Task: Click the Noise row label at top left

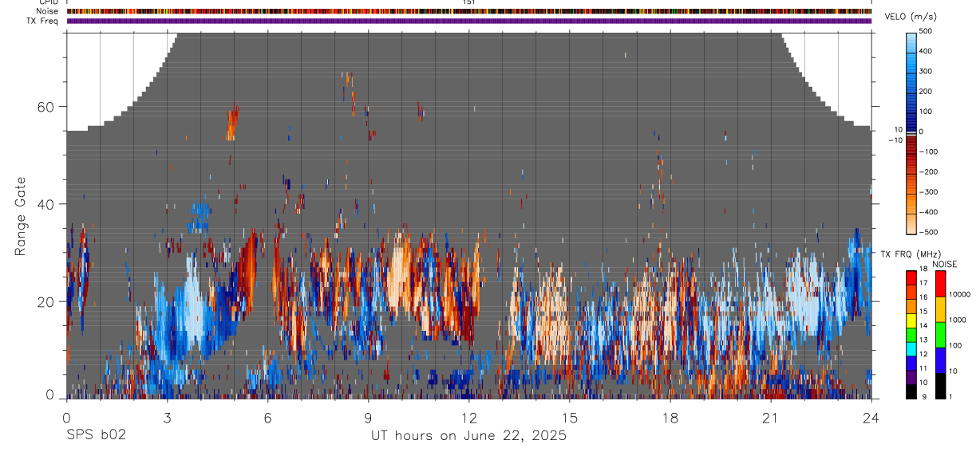Action: point(47,11)
